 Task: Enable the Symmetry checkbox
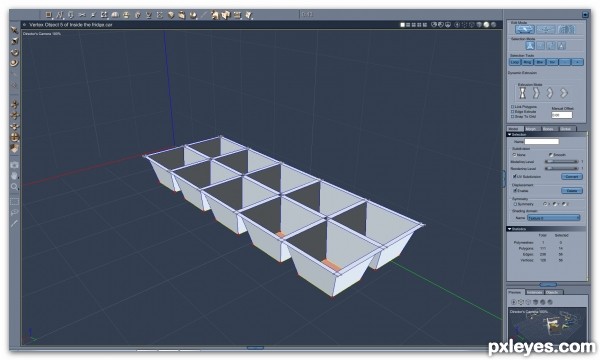click(x=515, y=204)
